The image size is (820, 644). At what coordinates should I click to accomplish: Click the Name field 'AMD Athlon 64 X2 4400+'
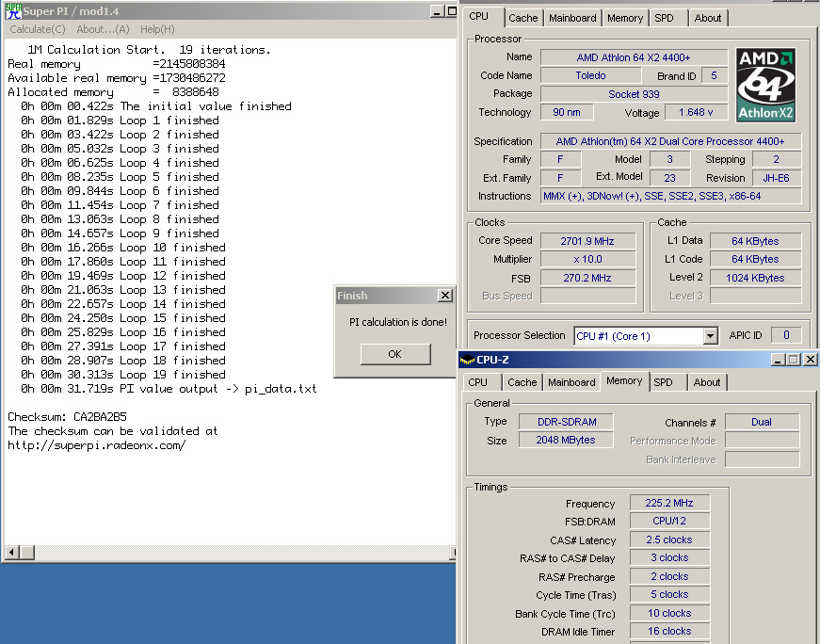pyautogui.click(x=634, y=57)
